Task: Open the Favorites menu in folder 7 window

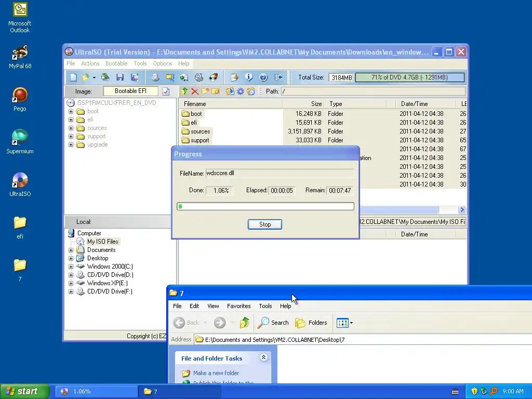Action: [239, 306]
